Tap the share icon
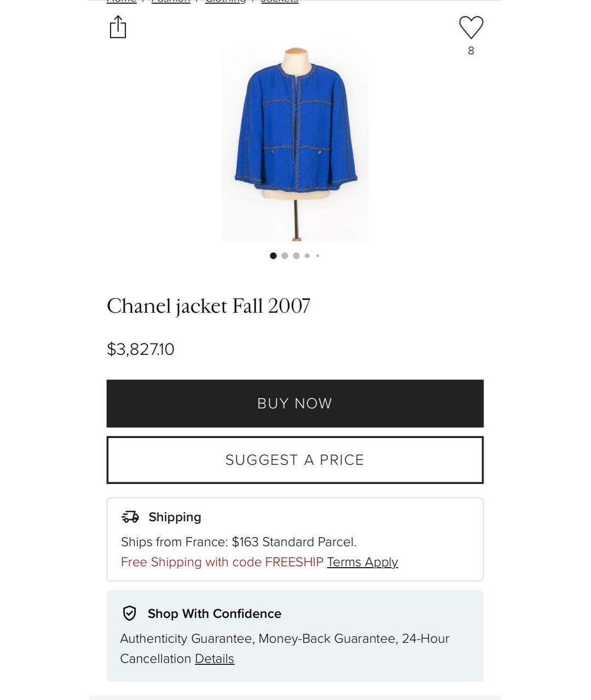This screenshot has width=591, height=700. pyautogui.click(x=118, y=27)
